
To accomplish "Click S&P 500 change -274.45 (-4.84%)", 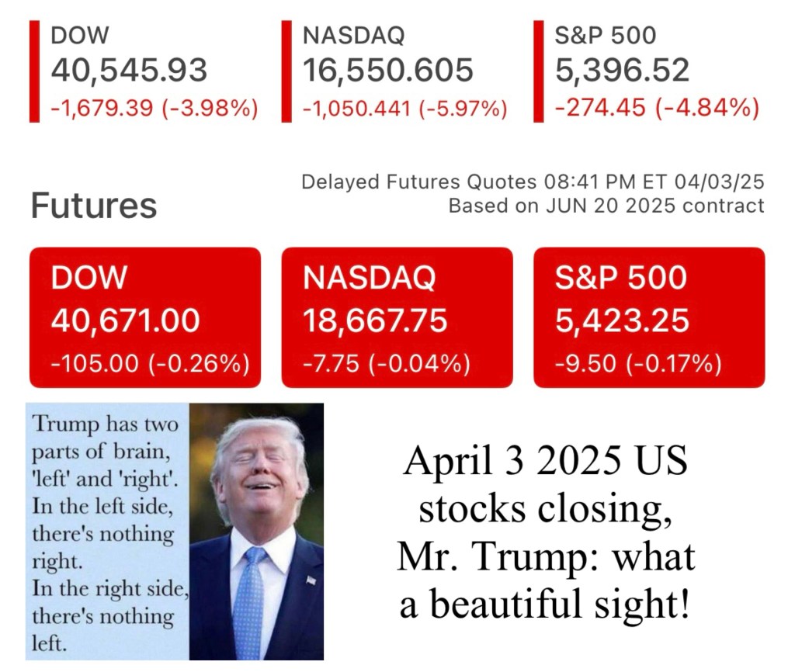I will click(x=657, y=107).
